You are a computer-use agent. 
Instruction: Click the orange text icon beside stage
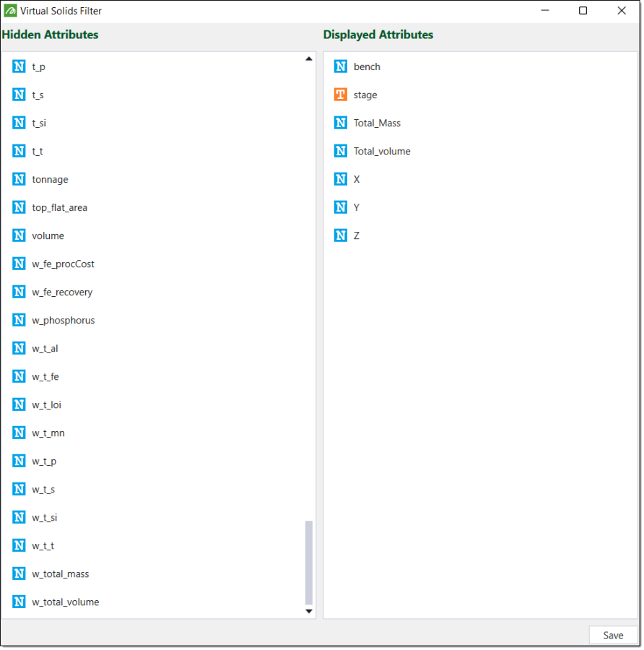(x=341, y=95)
